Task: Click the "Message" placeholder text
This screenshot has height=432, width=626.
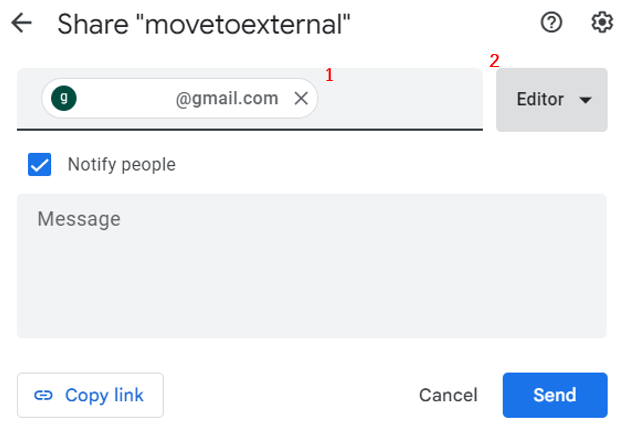Action: coord(79,219)
